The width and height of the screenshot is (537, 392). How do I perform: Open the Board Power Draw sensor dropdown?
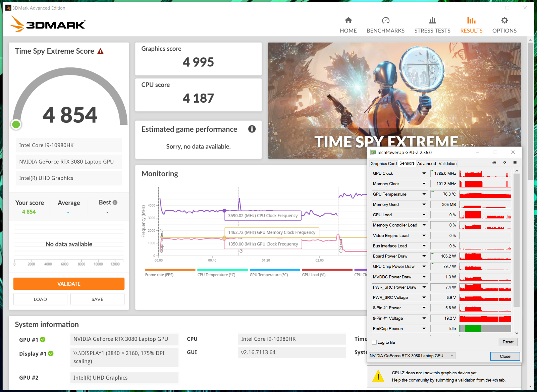click(424, 256)
